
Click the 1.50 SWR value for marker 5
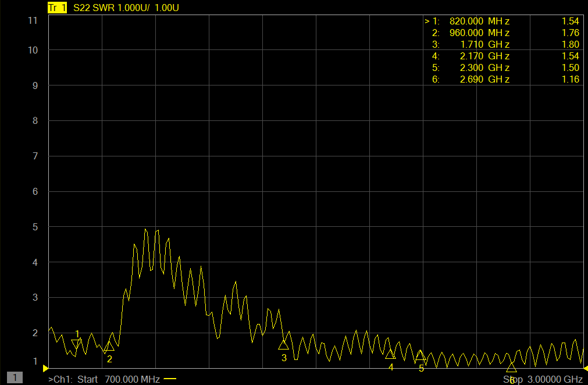[571, 68]
